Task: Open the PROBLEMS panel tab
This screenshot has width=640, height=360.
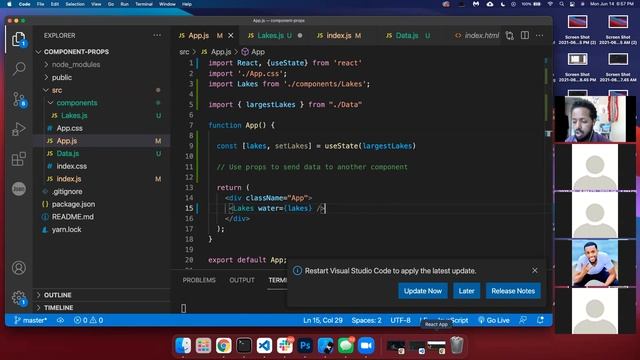Action: click(199, 280)
